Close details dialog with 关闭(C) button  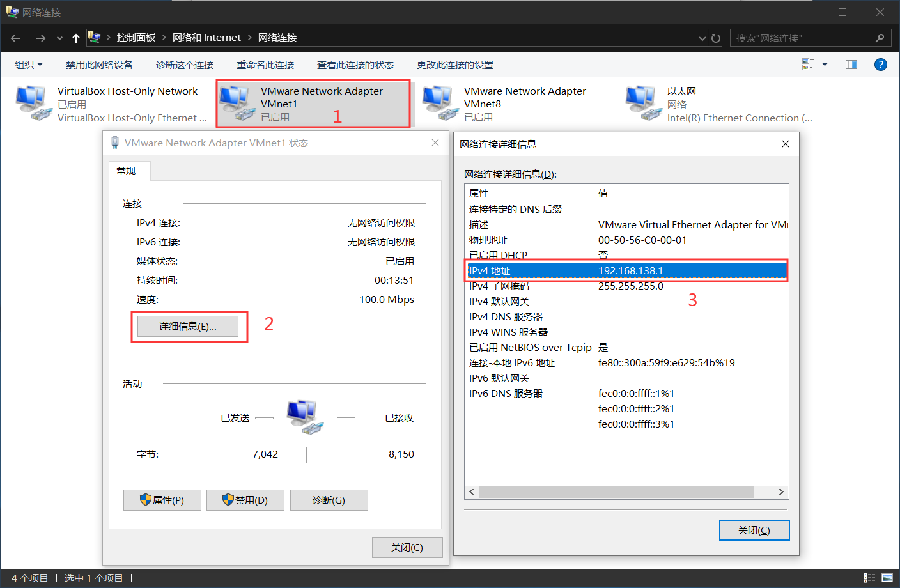(754, 530)
